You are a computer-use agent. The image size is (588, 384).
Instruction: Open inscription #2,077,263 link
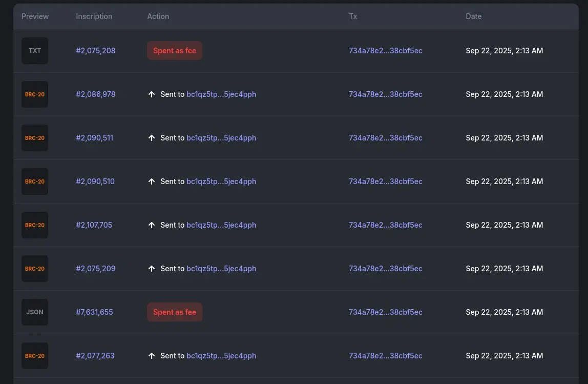(x=95, y=356)
